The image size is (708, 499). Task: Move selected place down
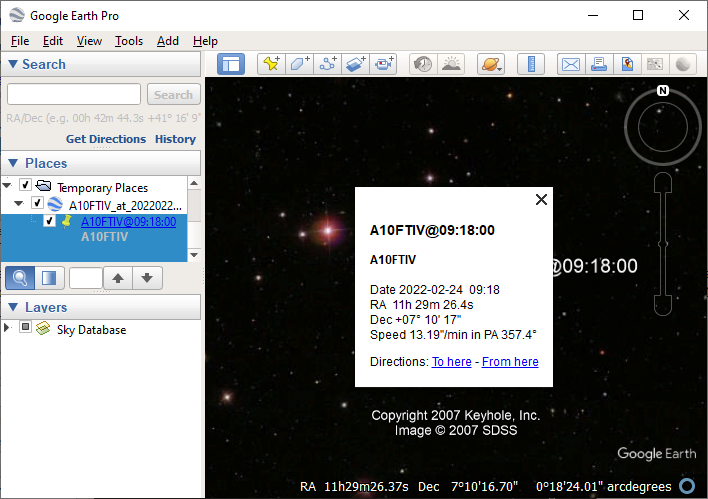coord(147,278)
